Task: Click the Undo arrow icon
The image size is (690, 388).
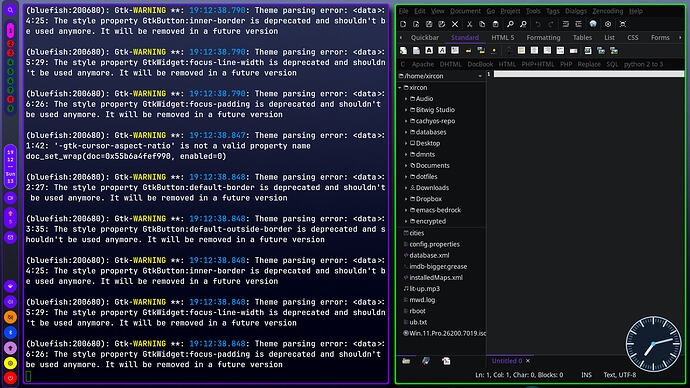Action: point(538,24)
